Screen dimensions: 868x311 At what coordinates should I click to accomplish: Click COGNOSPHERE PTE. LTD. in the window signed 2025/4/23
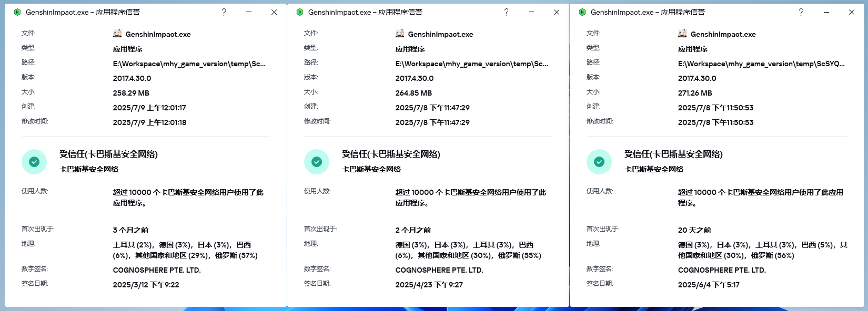439,270
